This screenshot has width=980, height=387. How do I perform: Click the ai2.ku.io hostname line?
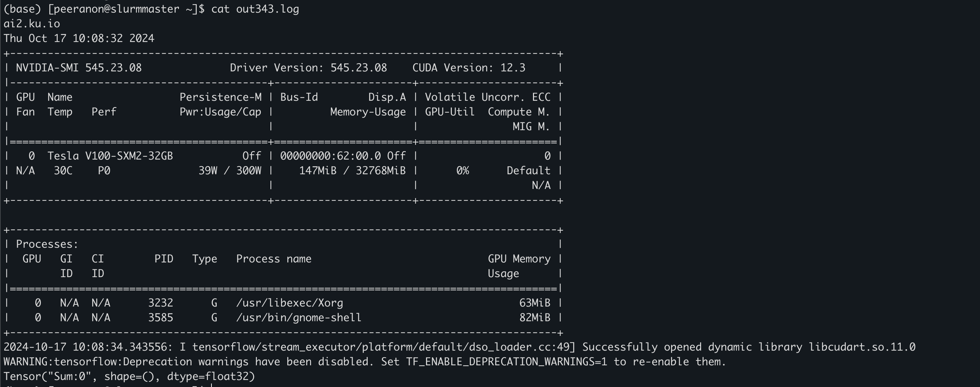click(31, 23)
